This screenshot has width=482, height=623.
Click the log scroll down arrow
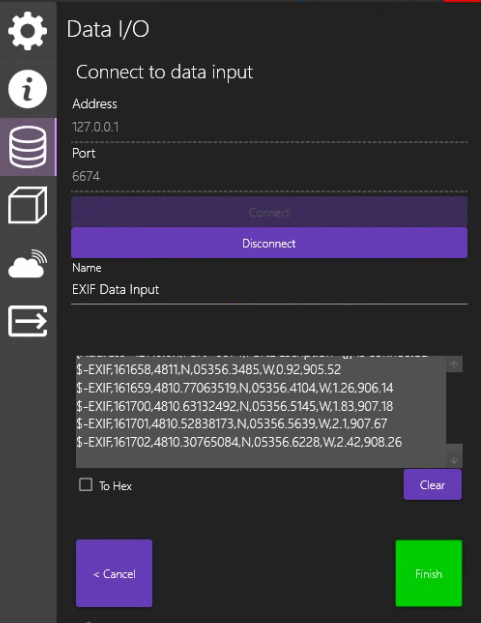454,460
